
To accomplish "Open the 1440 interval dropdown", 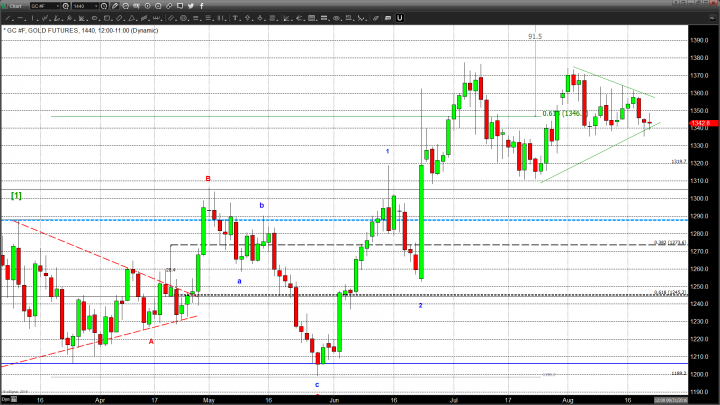I will click(x=85, y=6).
